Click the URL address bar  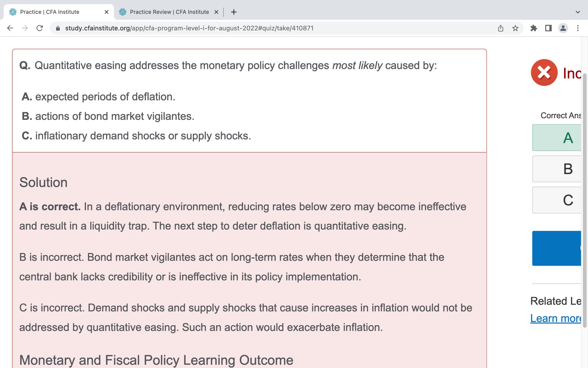coord(265,28)
